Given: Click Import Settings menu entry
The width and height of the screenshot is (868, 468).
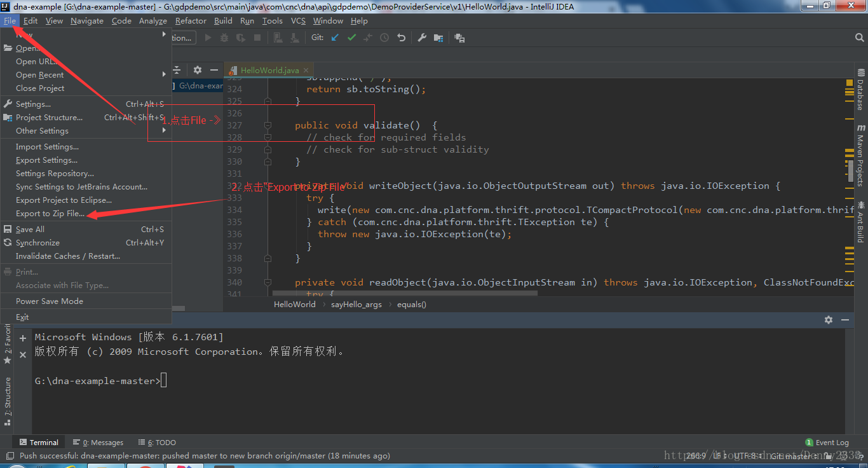Looking at the screenshot, I should [86, 147].
